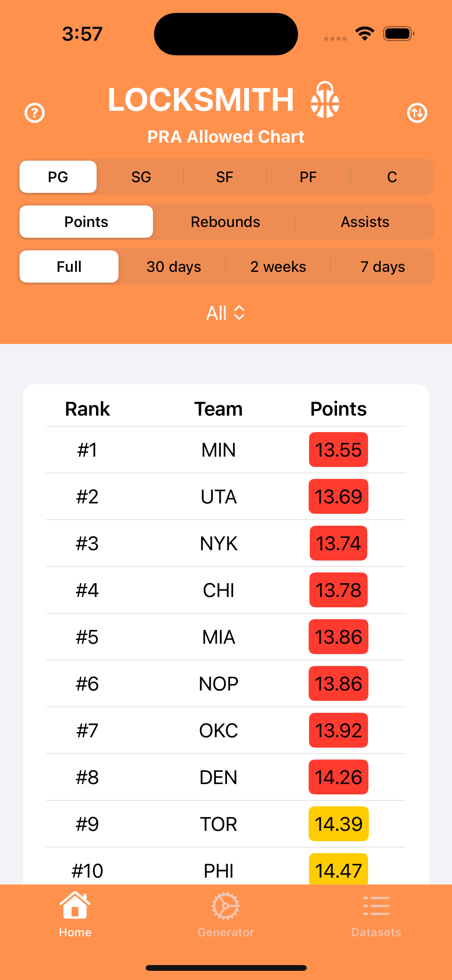452x980 pixels.
Task: Select the PF position segment
Action: [308, 177]
